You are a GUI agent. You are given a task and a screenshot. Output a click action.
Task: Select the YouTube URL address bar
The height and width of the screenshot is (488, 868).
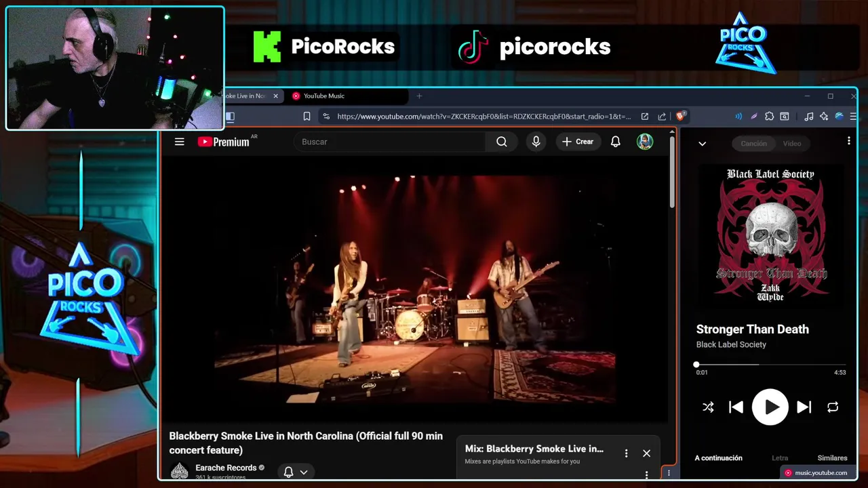point(484,117)
